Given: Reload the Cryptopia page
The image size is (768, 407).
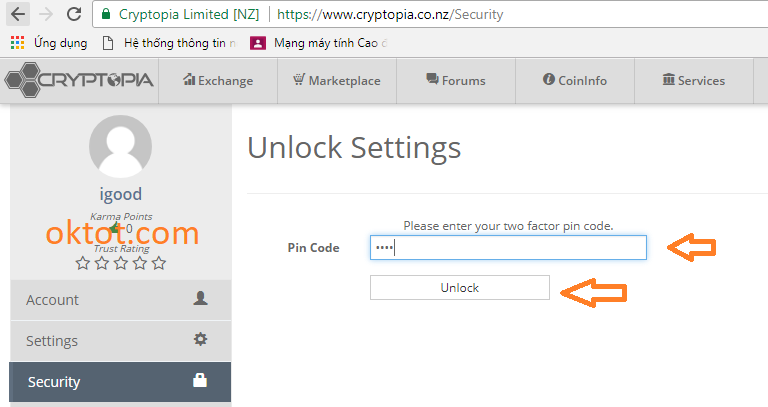Looking at the screenshot, I should pyautogui.click(x=73, y=15).
